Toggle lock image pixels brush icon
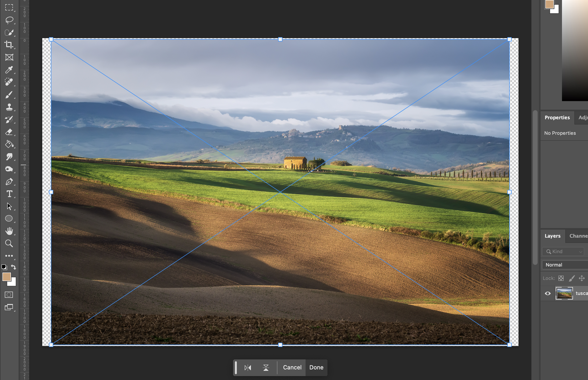This screenshot has width=588, height=380. [x=571, y=278]
